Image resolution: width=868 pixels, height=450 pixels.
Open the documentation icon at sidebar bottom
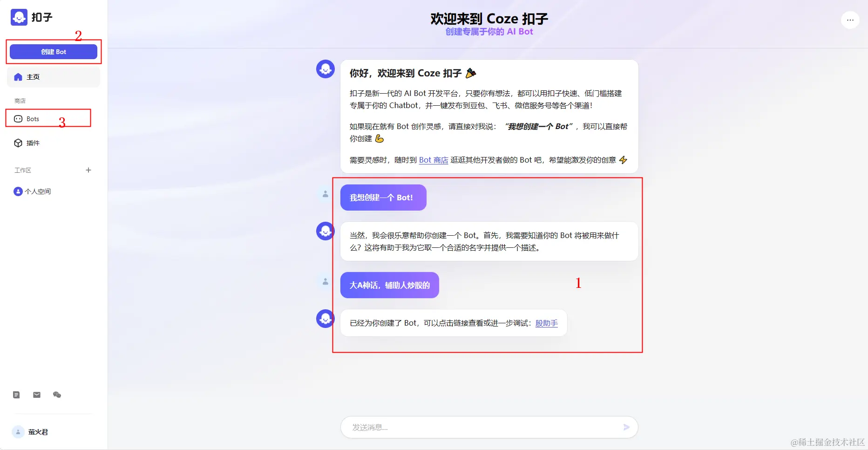pyautogui.click(x=16, y=395)
